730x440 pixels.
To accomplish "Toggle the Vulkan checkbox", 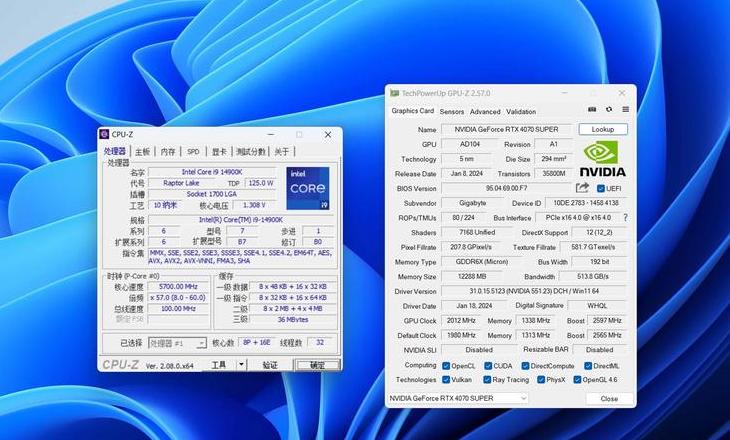I will pos(446,380).
